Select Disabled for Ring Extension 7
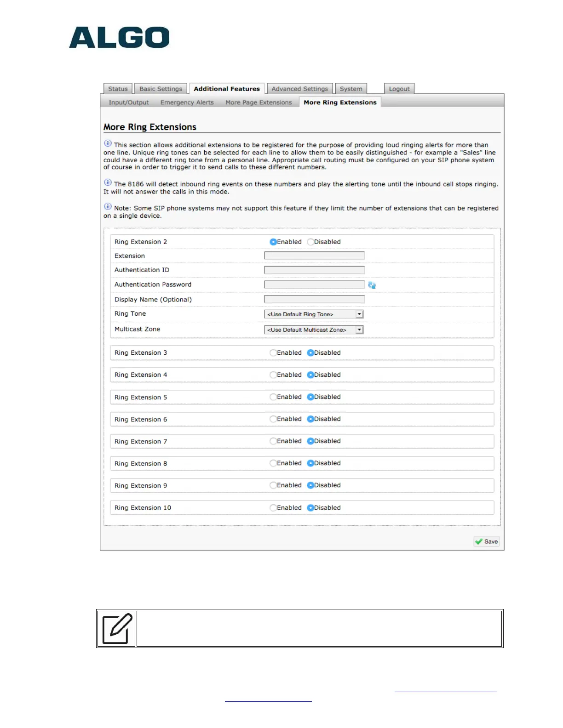This screenshot has width=563, height=728. tap(310, 441)
